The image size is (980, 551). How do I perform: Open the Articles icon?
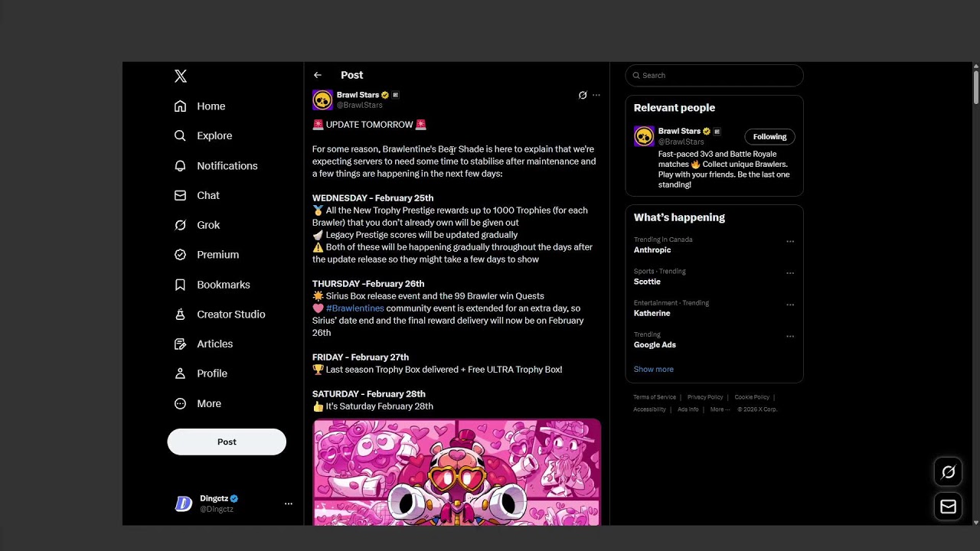tap(180, 344)
